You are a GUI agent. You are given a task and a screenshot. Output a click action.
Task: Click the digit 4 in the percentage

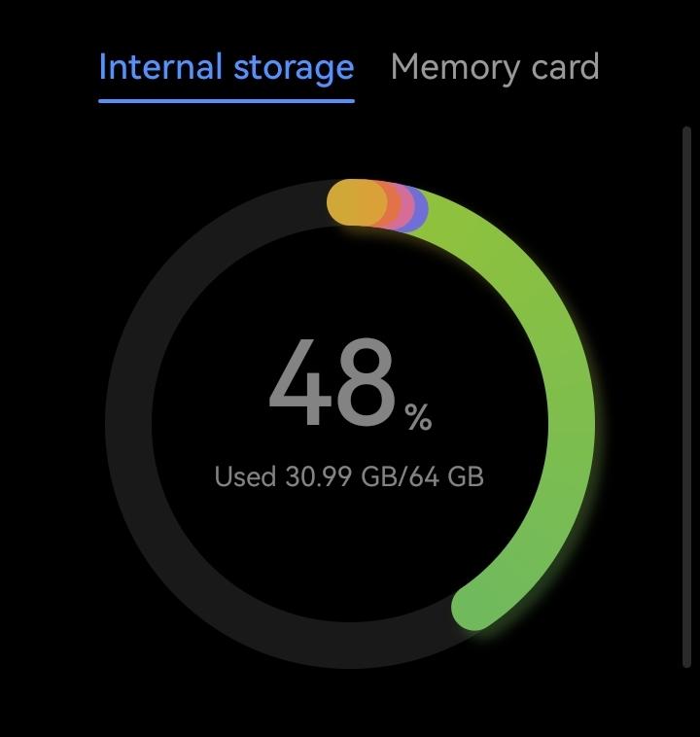tap(299, 385)
